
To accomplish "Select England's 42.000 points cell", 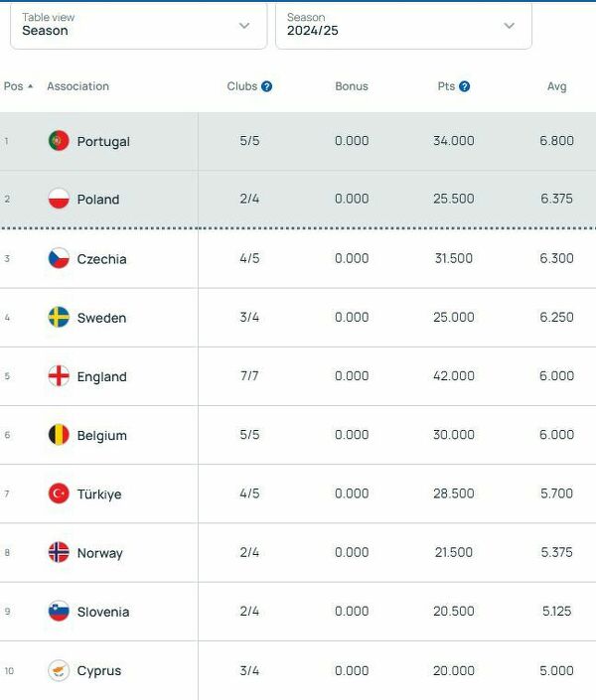I will (453, 376).
